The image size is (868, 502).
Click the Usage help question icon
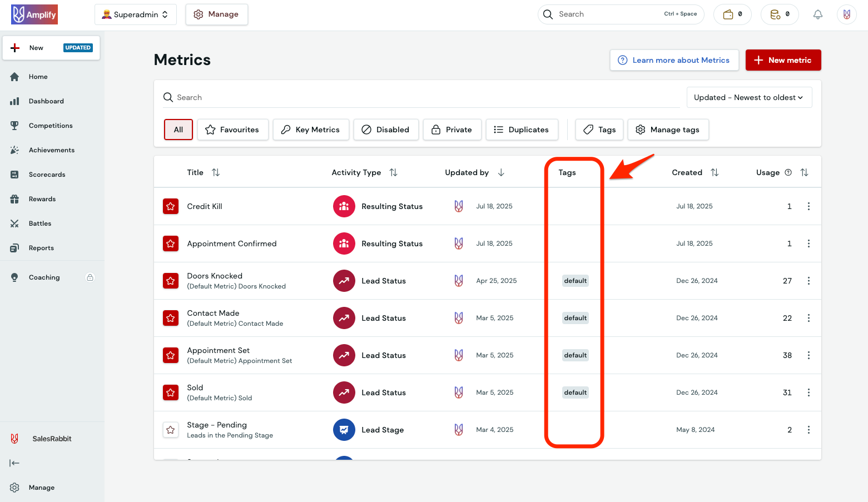(788, 172)
